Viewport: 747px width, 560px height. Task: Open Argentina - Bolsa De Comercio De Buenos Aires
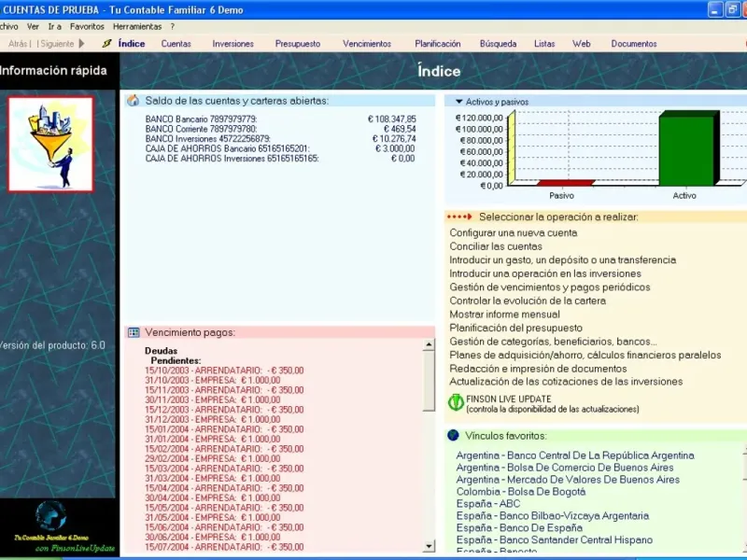565,468
